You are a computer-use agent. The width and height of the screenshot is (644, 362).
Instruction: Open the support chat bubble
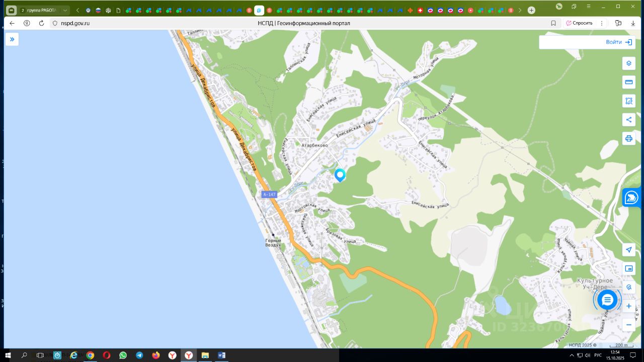point(607,300)
